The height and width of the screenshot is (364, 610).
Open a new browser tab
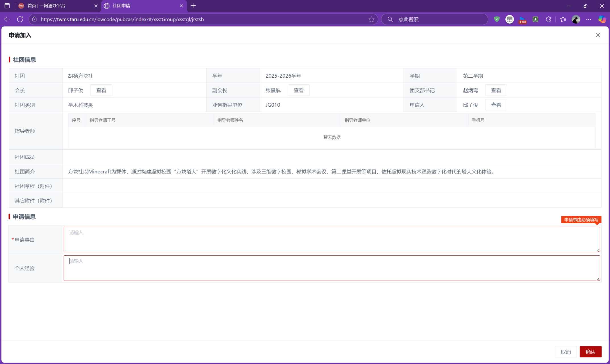coord(193,6)
